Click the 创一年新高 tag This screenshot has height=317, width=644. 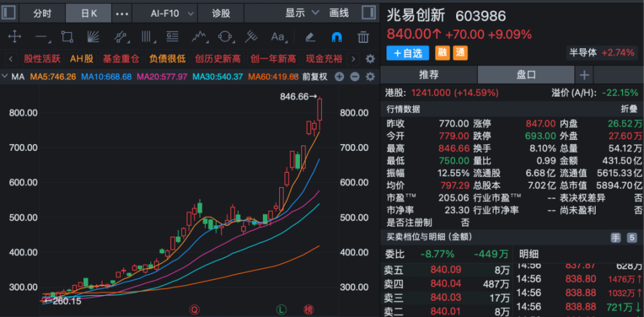click(273, 59)
